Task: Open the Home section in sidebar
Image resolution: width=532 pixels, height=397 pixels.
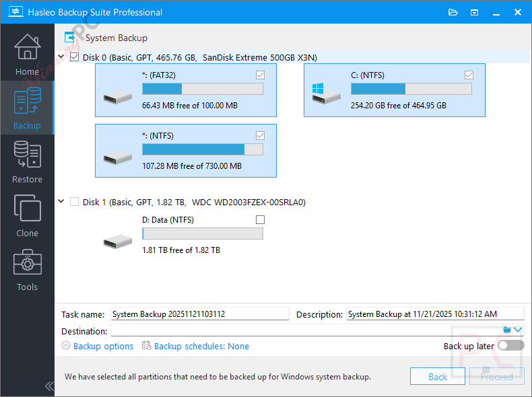Action: (27, 55)
